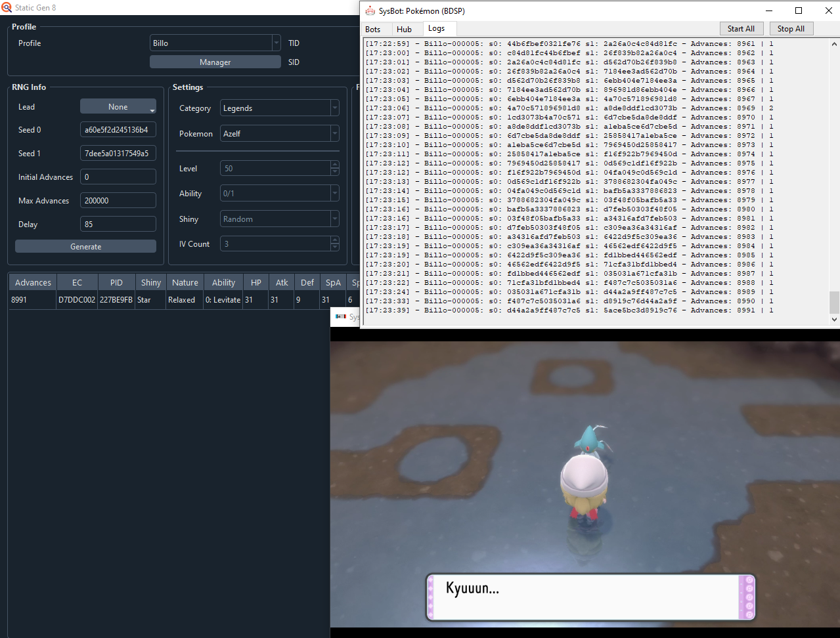Click the Level spinner field
The width and height of the screenshot is (840, 638).
(x=280, y=168)
